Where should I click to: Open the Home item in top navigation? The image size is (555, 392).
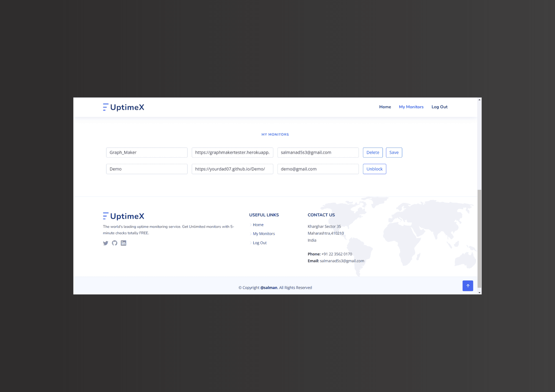pyautogui.click(x=385, y=107)
